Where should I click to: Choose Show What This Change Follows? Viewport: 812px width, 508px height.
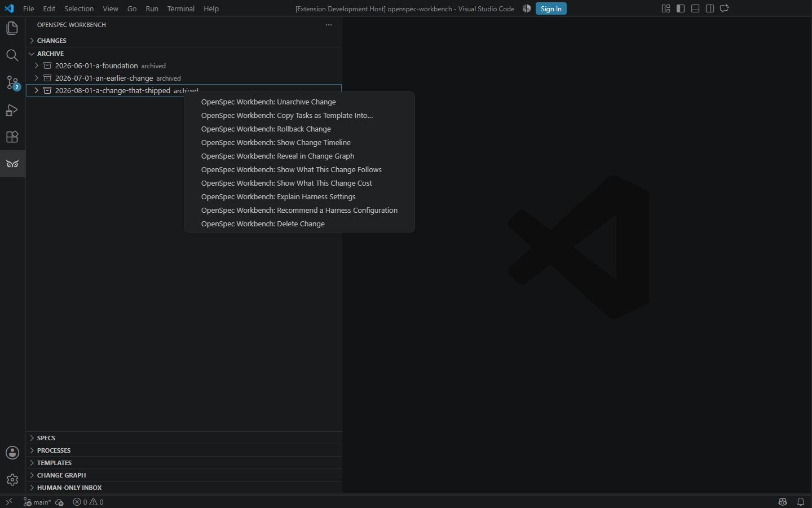pyautogui.click(x=299, y=169)
